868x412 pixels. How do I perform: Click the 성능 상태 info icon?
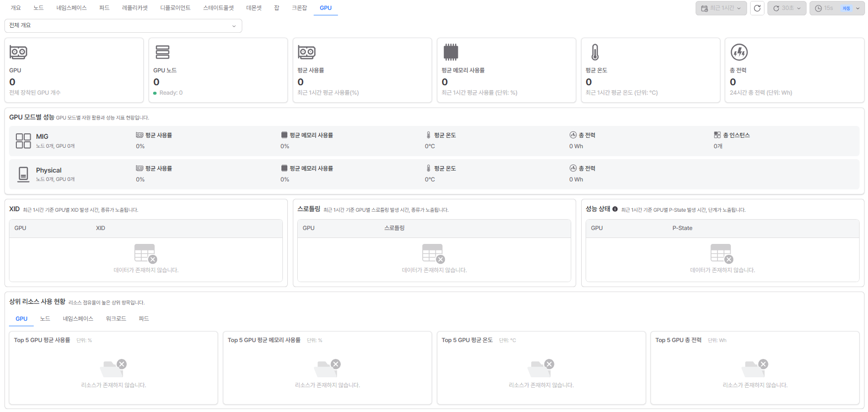click(x=615, y=209)
